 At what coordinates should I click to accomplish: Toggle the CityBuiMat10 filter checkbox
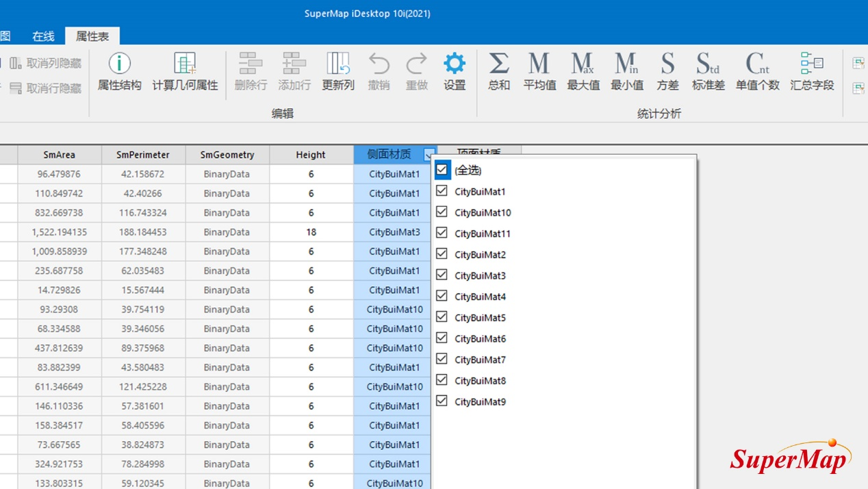point(442,212)
